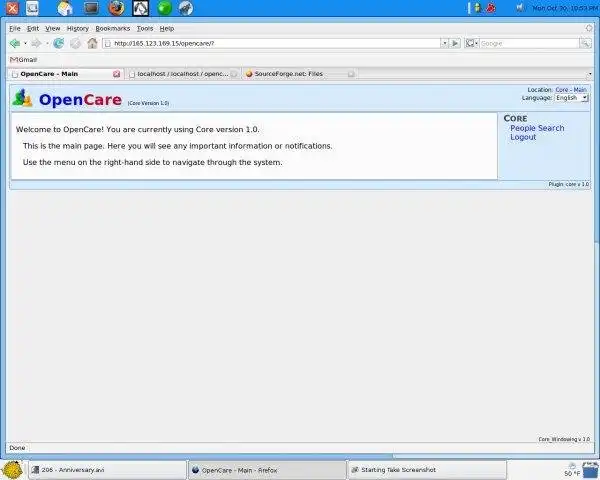
Task: Open the File menu
Action: [x=15, y=28]
